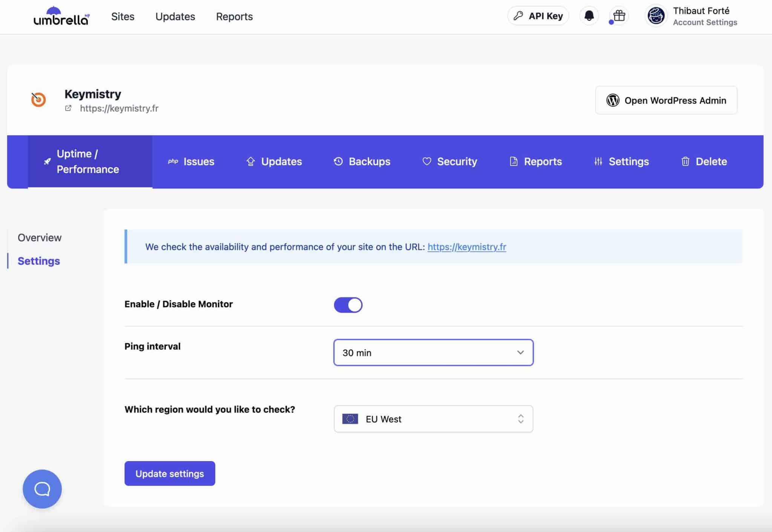Open the Issues tab
772x532 pixels.
point(191,162)
